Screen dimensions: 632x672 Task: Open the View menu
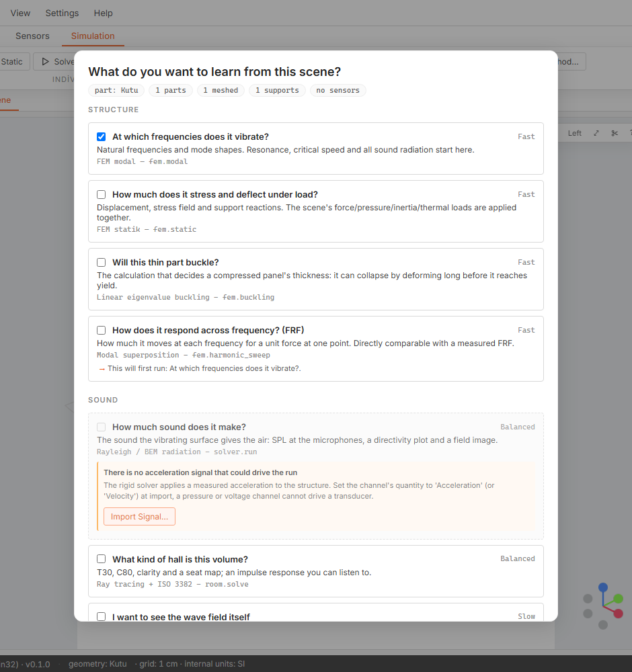20,13
